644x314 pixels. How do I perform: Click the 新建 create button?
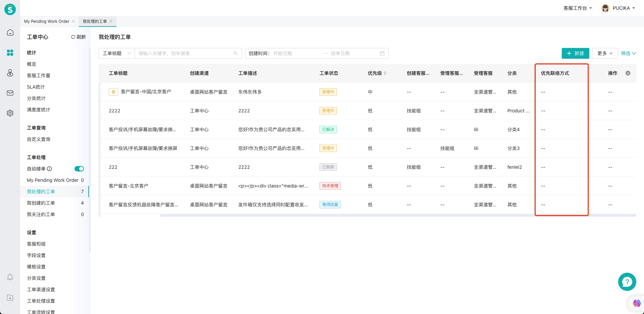pos(575,53)
